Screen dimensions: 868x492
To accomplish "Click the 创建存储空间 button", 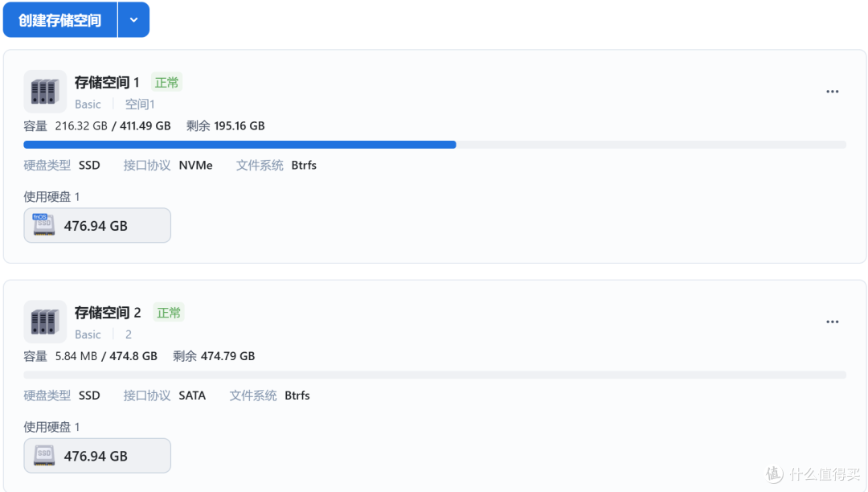I will [59, 20].
